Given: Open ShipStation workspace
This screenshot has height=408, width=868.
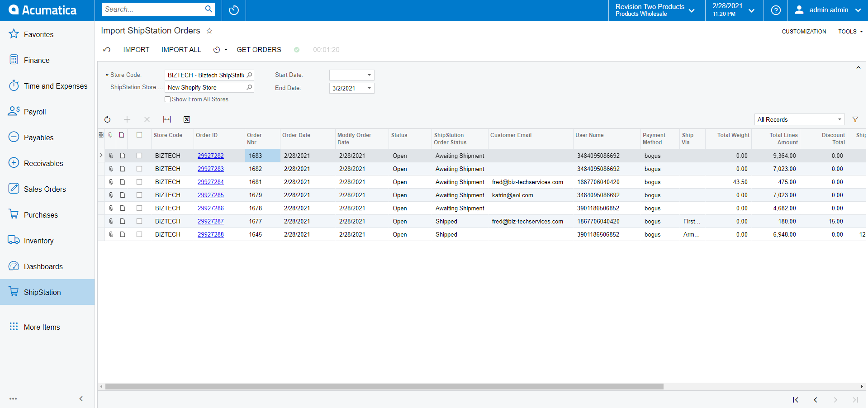Looking at the screenshot, I should click(x=47, y=292).
